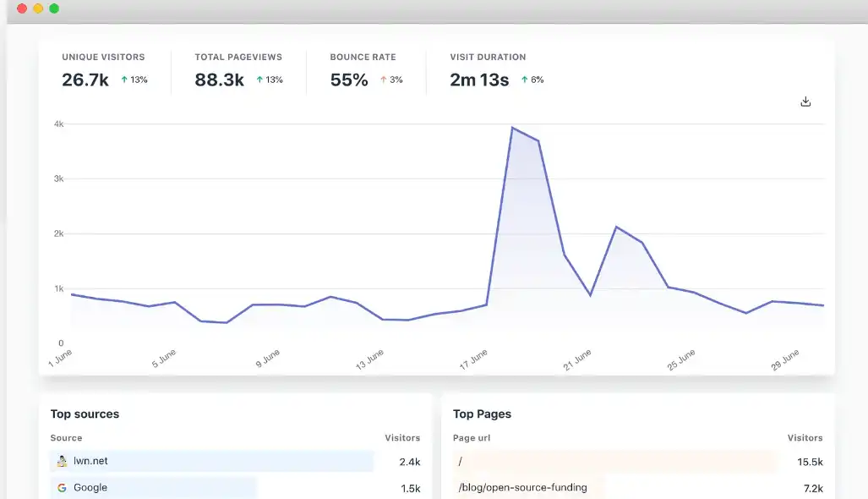Viewport: 868px width, 499px height.
Task: Click the 6% visit duration change
Action: 532,80
